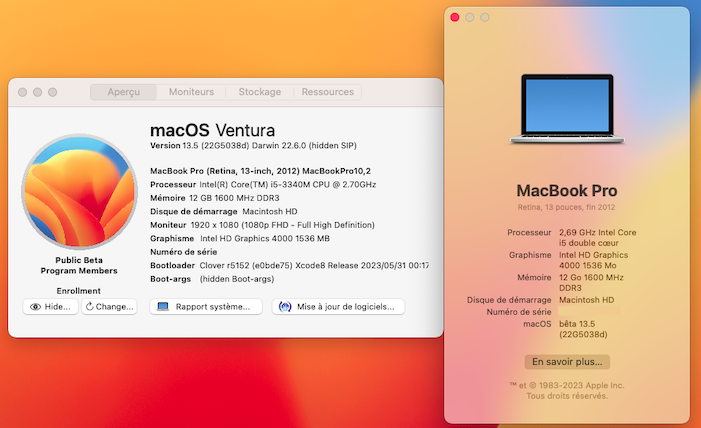
Task: Click the zoom button of macOS Ventura window
Action: [x=52, y=92]
